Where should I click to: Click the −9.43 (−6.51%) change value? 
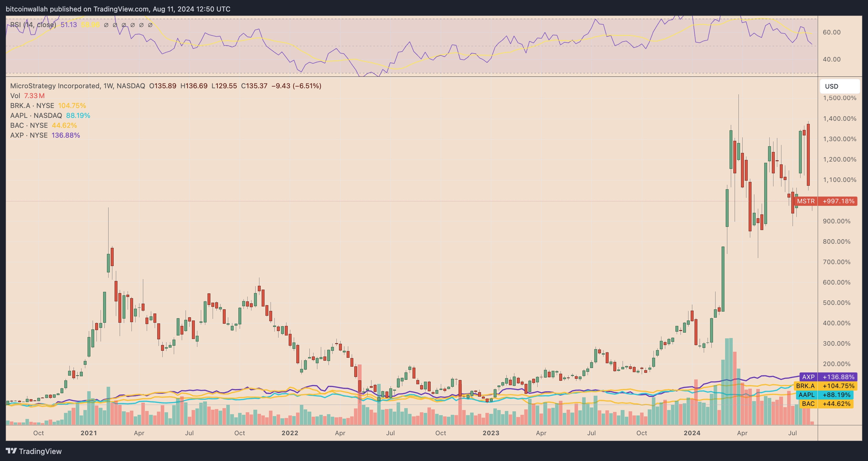pos(296,86)
